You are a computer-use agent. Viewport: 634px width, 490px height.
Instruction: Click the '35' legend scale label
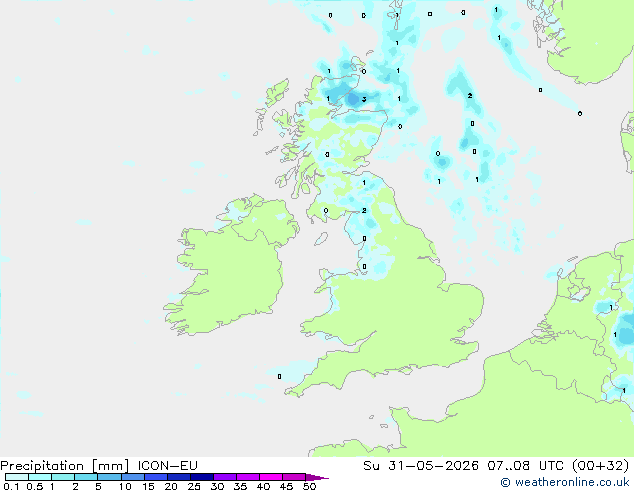(x=240, y=486)
